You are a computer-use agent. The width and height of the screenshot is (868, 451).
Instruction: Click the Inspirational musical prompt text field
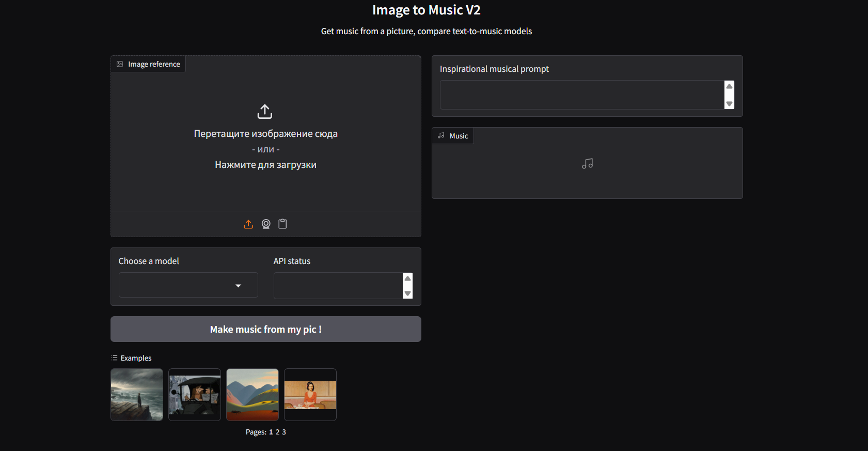point(581,95)
